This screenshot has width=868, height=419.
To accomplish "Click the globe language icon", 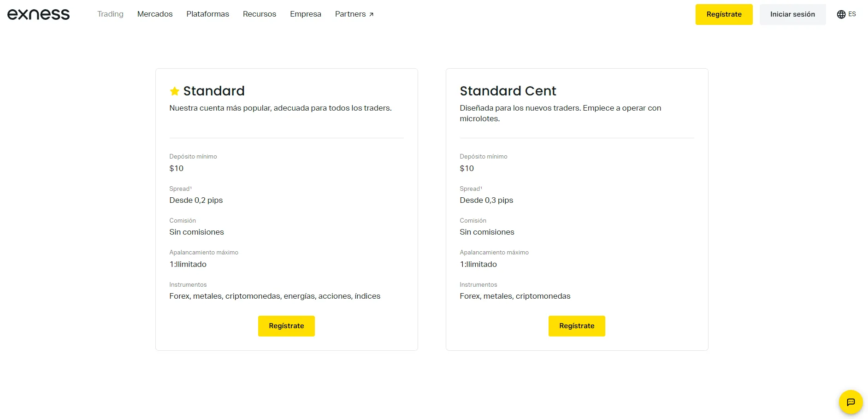I will (x=841, y=14).
